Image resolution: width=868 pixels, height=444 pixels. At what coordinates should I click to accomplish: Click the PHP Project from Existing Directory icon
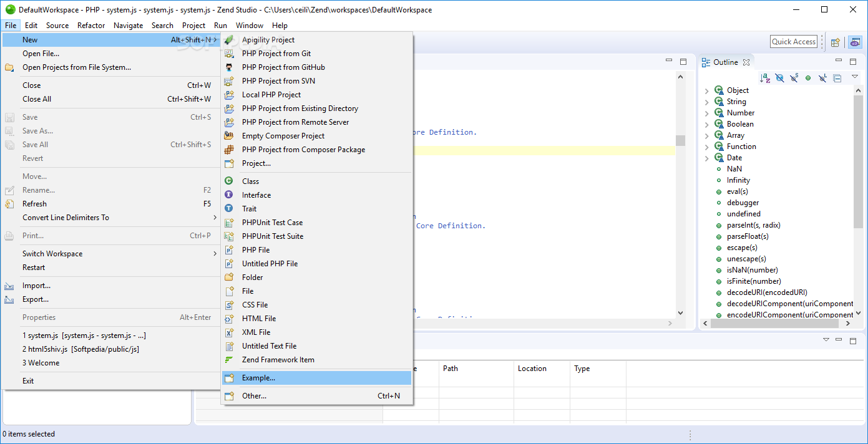coord(229,109)
